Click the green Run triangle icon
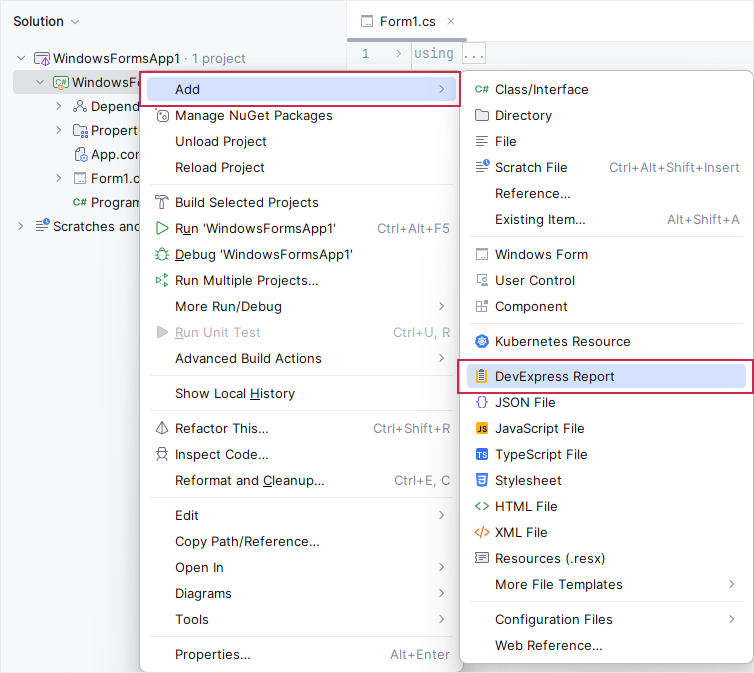 coord(162,228)
